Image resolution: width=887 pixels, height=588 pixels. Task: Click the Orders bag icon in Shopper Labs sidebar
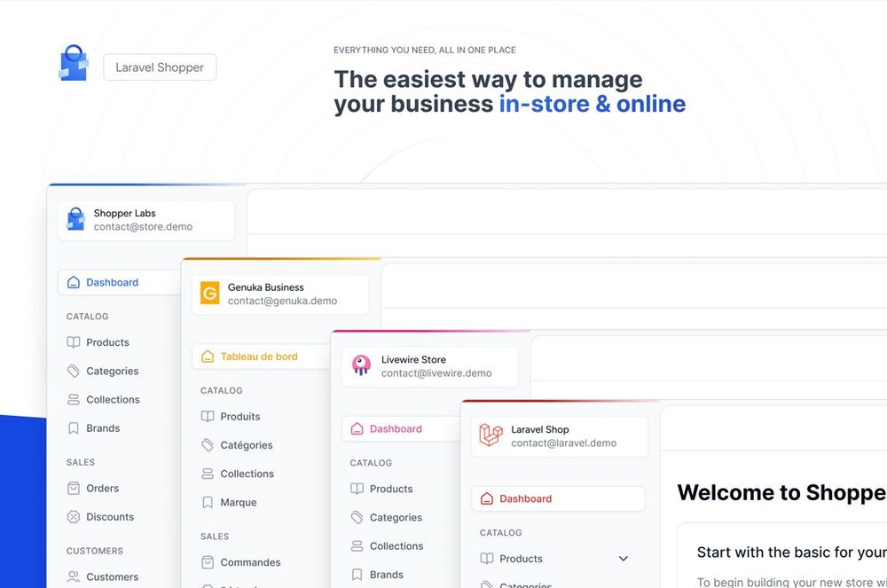(74, 488)
